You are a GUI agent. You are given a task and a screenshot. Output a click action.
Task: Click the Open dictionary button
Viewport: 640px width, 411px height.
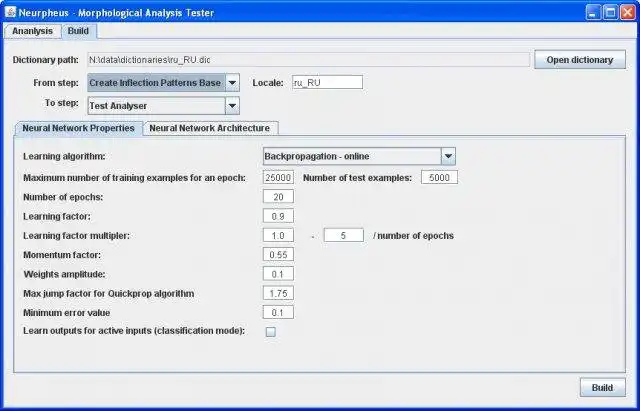tap(580, 60)
